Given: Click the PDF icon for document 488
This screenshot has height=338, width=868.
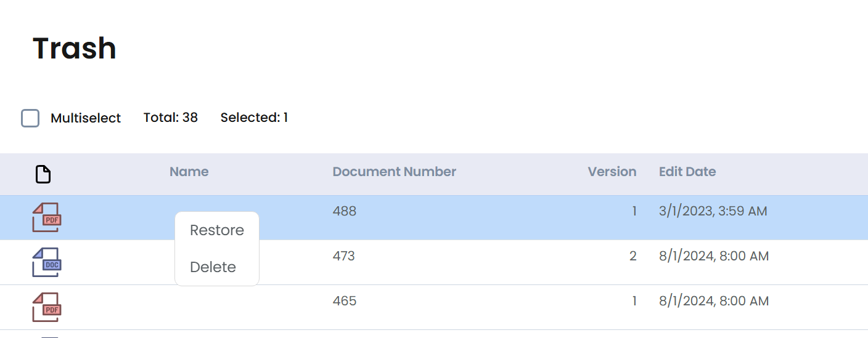Looking at the screenshot, I should [x=47, y=217].
